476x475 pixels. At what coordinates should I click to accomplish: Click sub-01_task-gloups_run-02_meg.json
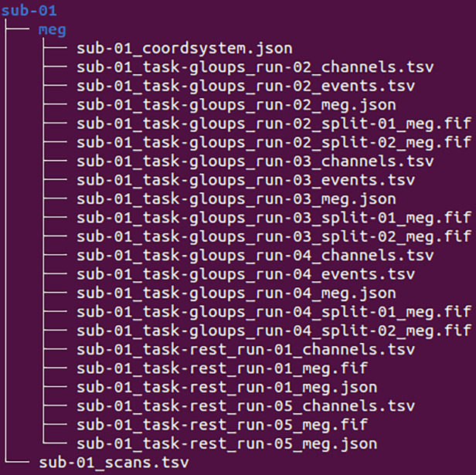pos(236,105)
